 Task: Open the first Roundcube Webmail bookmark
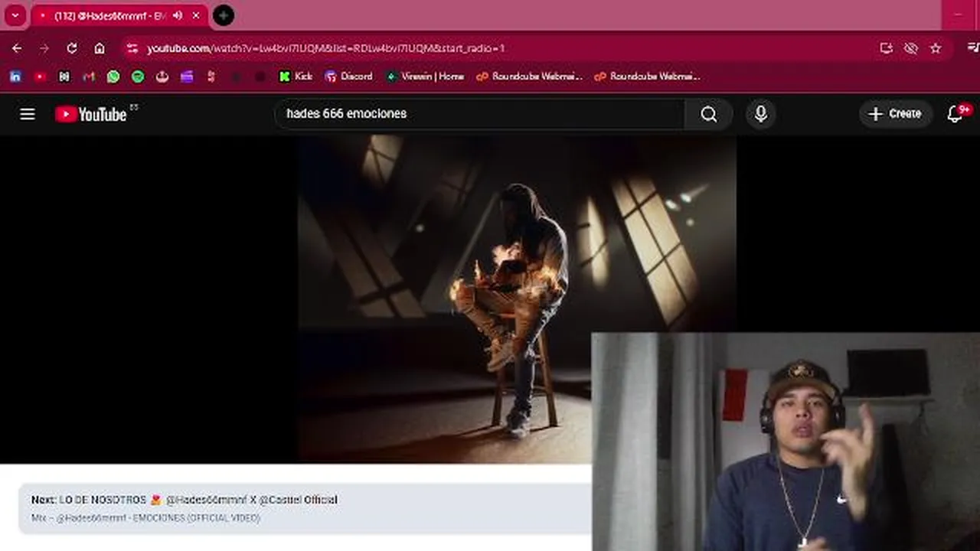coord(529,77)
